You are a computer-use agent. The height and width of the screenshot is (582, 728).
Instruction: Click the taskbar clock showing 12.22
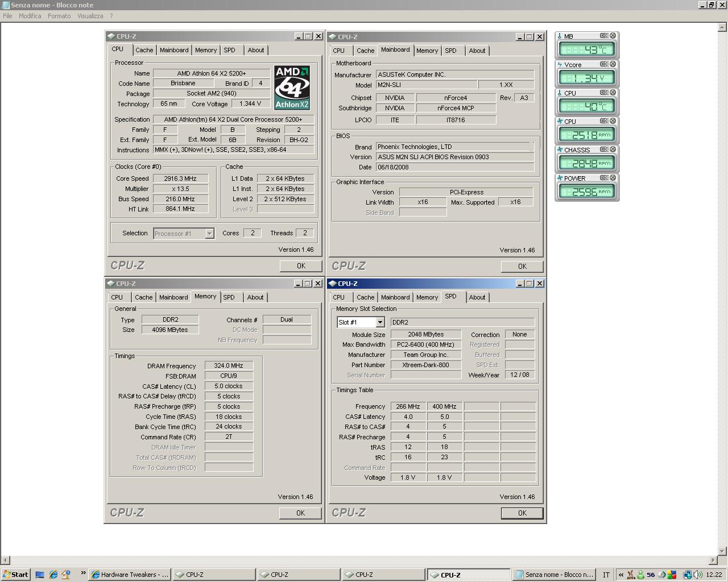[714, 575]
